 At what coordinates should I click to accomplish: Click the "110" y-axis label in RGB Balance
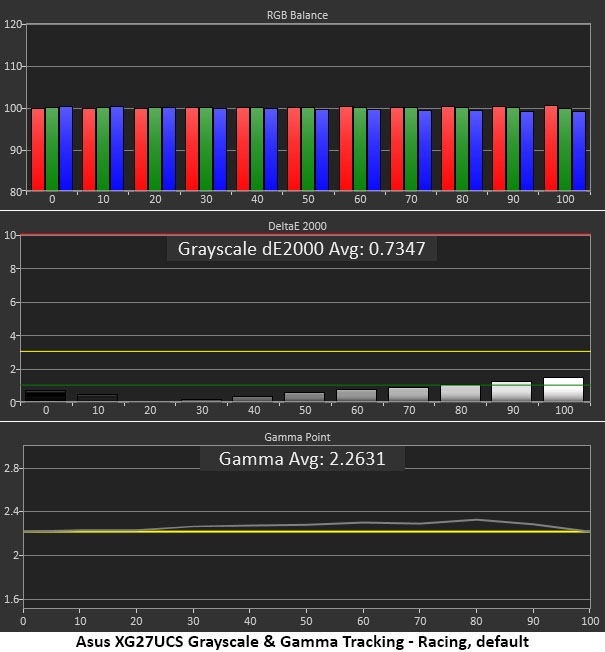[13, 66]
